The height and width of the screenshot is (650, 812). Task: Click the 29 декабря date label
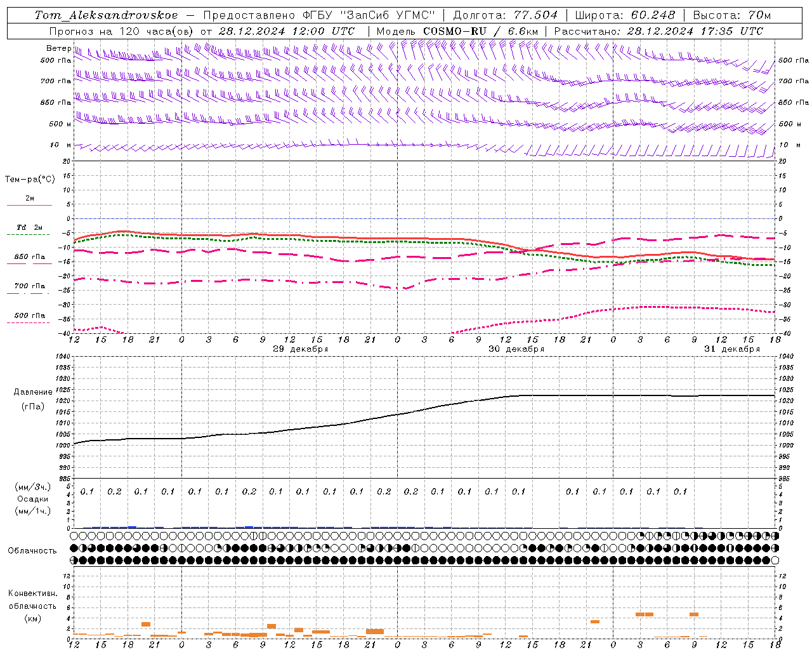pos(300,349)
